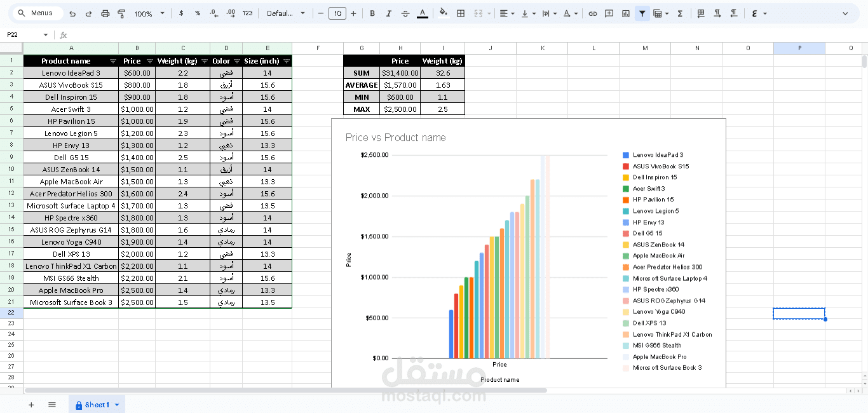
Task: Toggle strikethrough formatting
Action: 405,13
